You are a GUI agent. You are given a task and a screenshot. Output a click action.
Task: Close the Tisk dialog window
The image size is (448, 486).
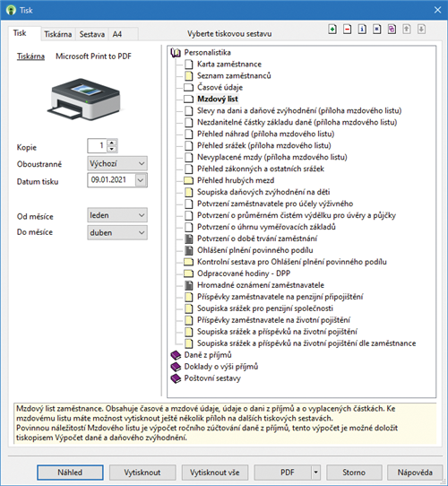pos(437,10)
